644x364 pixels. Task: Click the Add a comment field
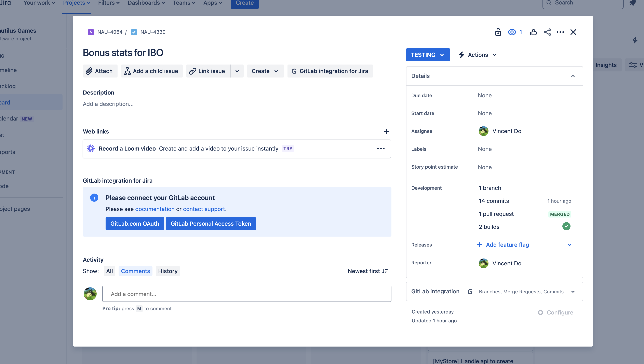click(x=247, y=294)
